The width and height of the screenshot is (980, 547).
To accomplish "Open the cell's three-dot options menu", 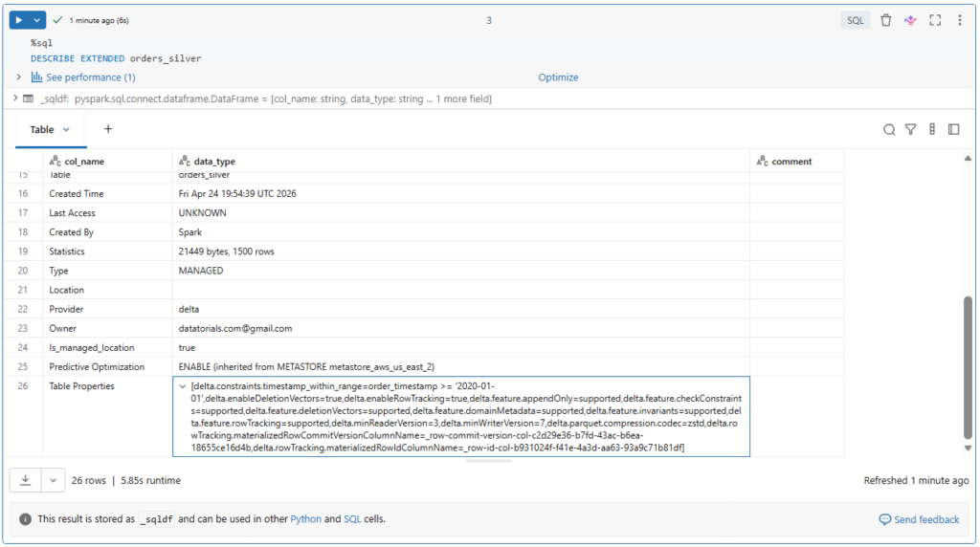I will [960, 20].
